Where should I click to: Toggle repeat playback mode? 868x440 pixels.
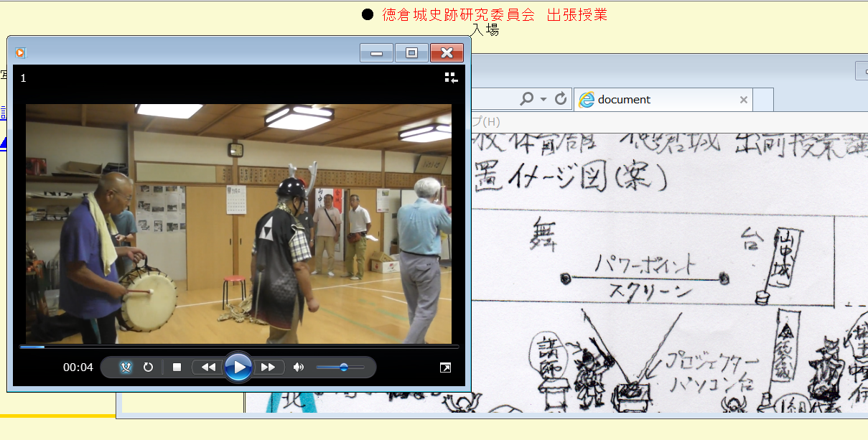148,367
